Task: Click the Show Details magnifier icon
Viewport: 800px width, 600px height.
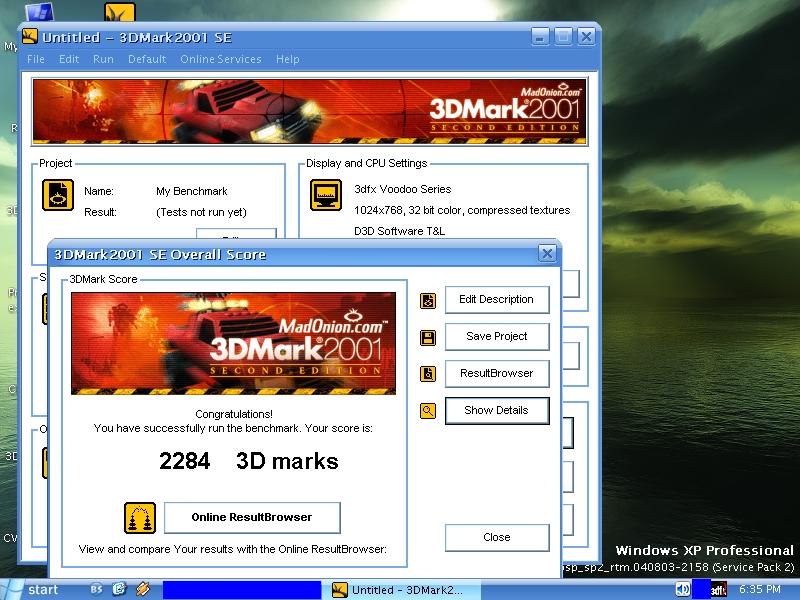Action: click(428, 411)
